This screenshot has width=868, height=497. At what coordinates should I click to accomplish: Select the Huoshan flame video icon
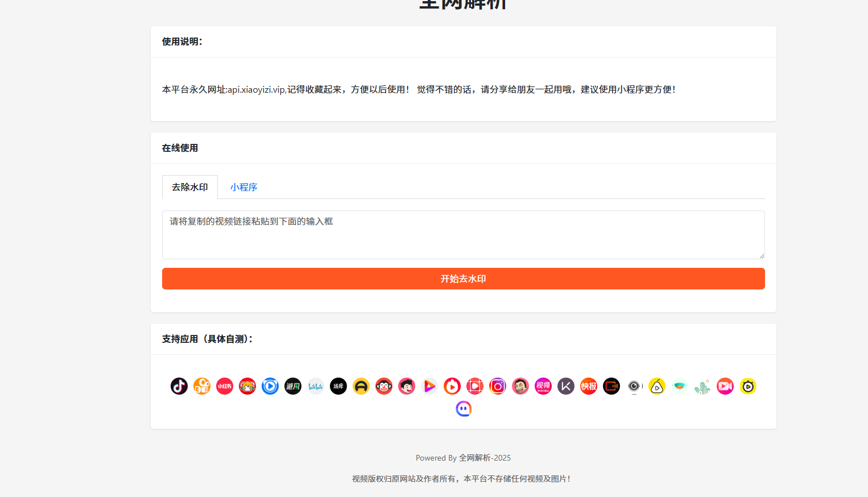coord(452,386)
